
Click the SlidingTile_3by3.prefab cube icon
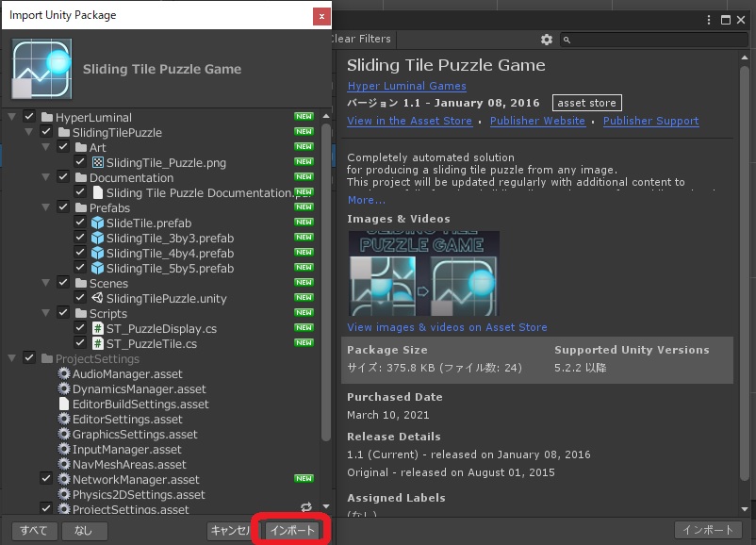pos(97,238)
